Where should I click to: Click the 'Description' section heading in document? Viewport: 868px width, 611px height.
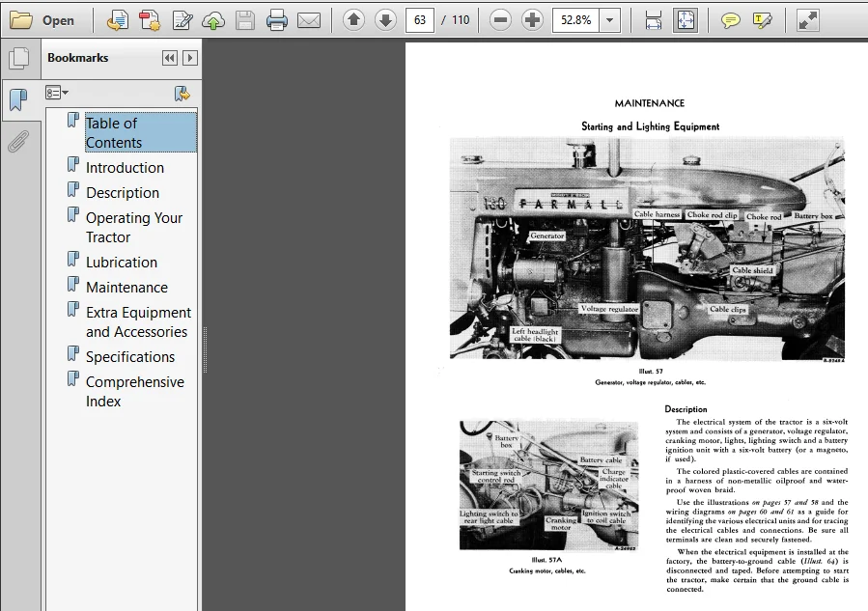click(686, 409)
